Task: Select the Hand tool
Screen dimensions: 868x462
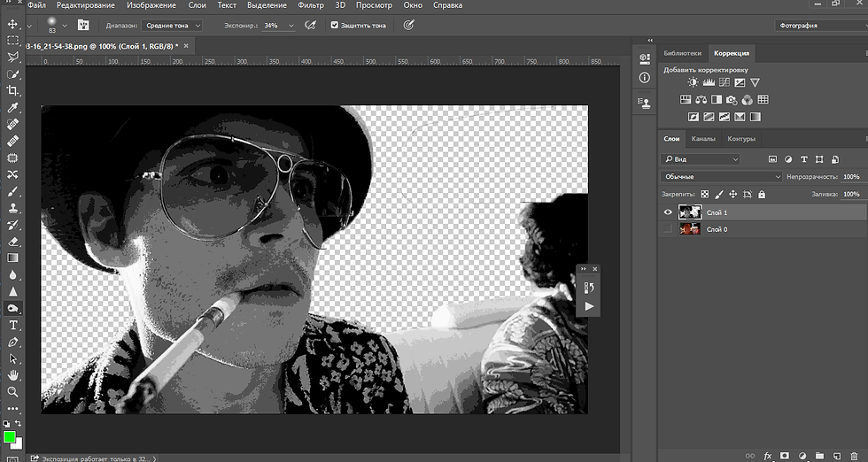Action: pyautogui.click(x=12, y=375)
